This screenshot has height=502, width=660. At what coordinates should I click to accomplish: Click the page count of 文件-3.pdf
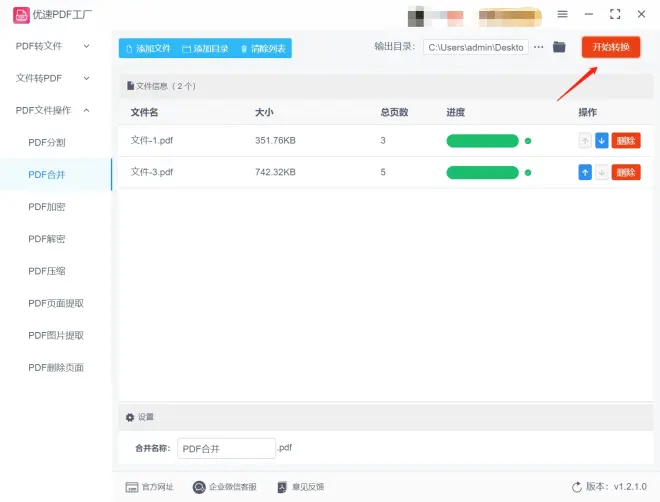(383, 172)
